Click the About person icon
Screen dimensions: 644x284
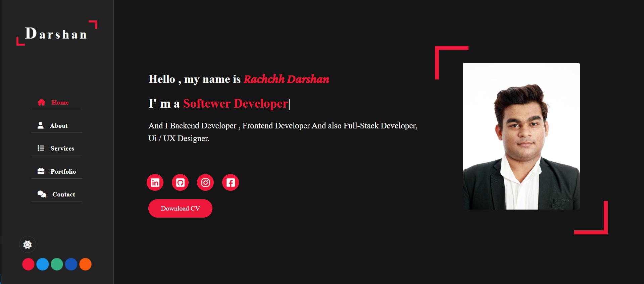(x=41, y=125)
